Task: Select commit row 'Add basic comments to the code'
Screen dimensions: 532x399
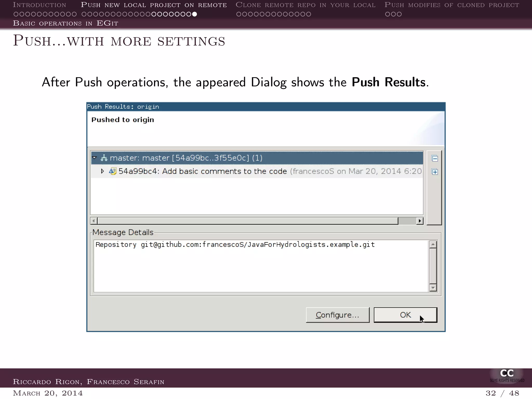Action: 257,171
